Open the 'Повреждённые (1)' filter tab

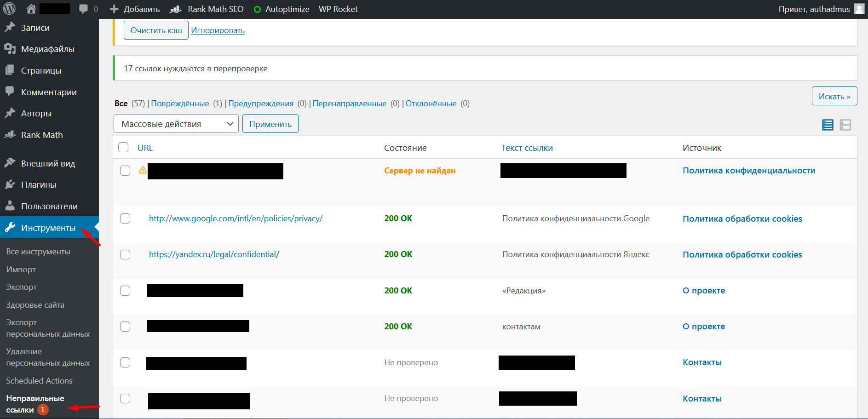(x=180, y=103)
